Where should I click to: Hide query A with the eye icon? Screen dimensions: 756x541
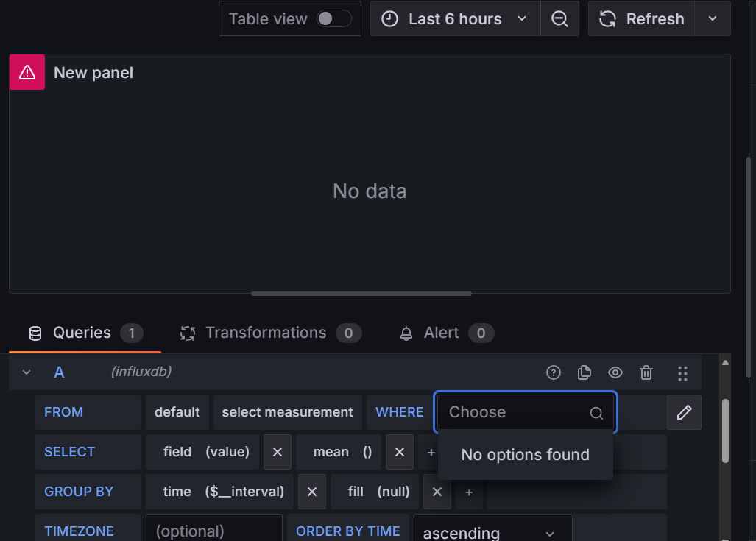coord(615,372)
